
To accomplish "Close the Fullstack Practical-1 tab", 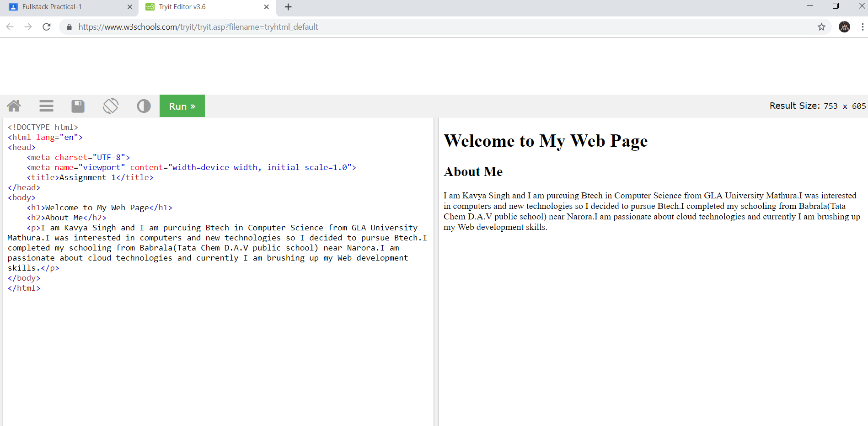I will pyautogui.click(x=130, y=7).
